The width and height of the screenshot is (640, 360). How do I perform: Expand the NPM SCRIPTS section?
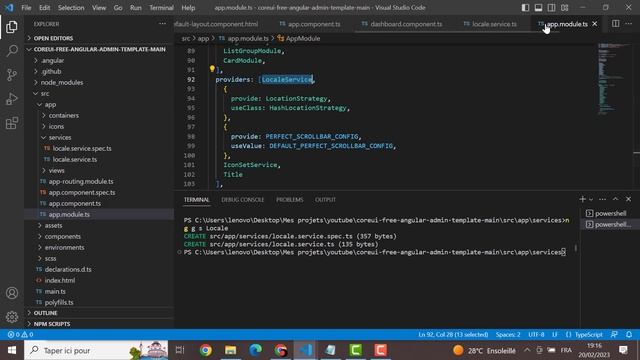pyautogui.click(x=99, y=324)
